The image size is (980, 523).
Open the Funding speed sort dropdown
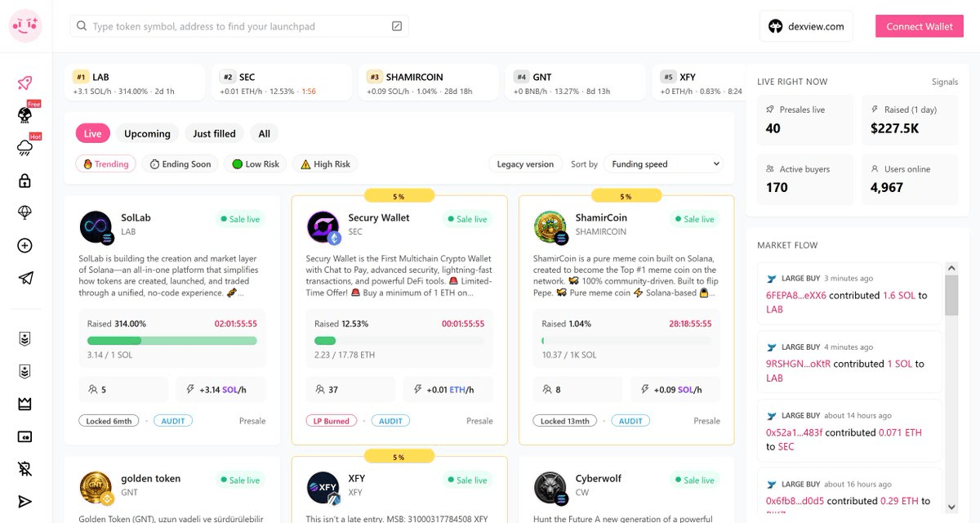tap(666, 164)
